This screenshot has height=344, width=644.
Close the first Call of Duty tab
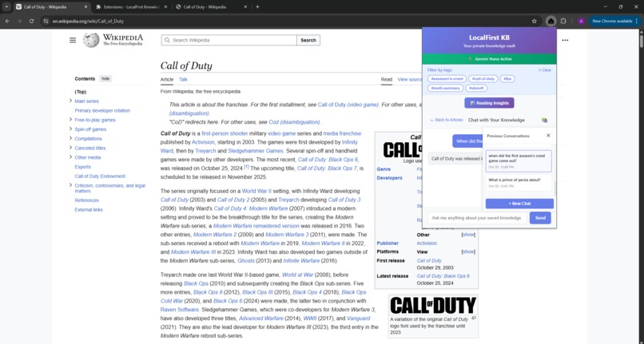(85, 6)
